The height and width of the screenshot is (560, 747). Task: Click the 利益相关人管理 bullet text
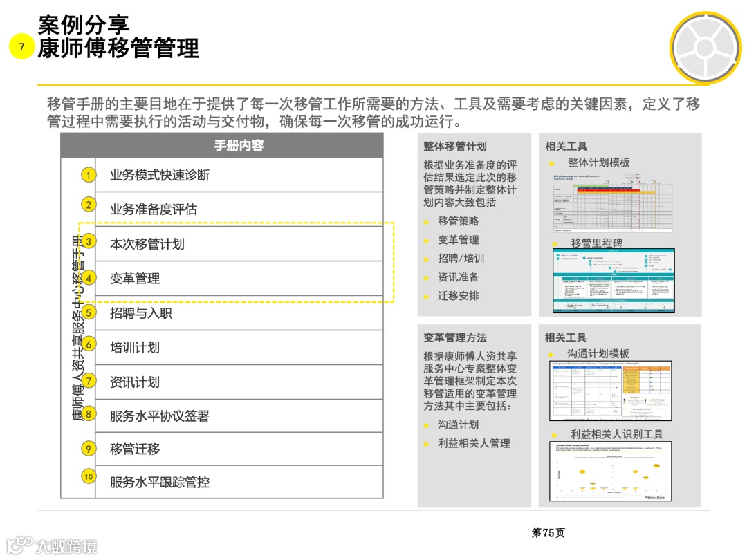(474, 443)
